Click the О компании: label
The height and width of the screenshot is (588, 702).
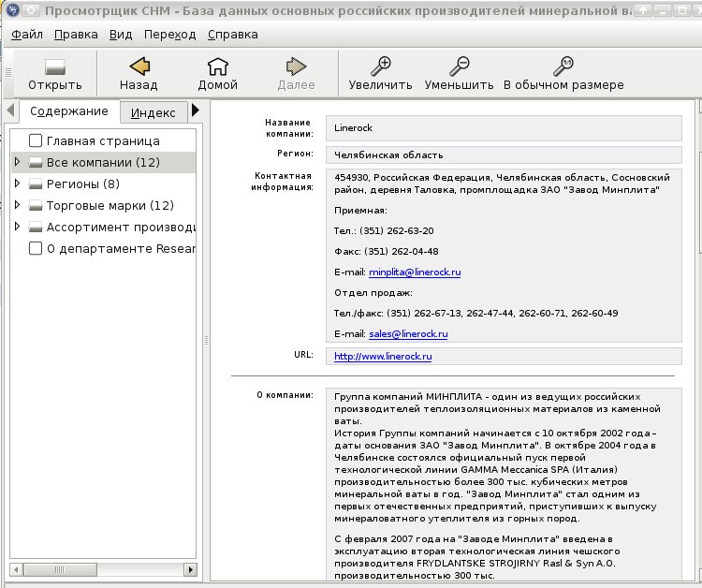(x=285, y=395)
